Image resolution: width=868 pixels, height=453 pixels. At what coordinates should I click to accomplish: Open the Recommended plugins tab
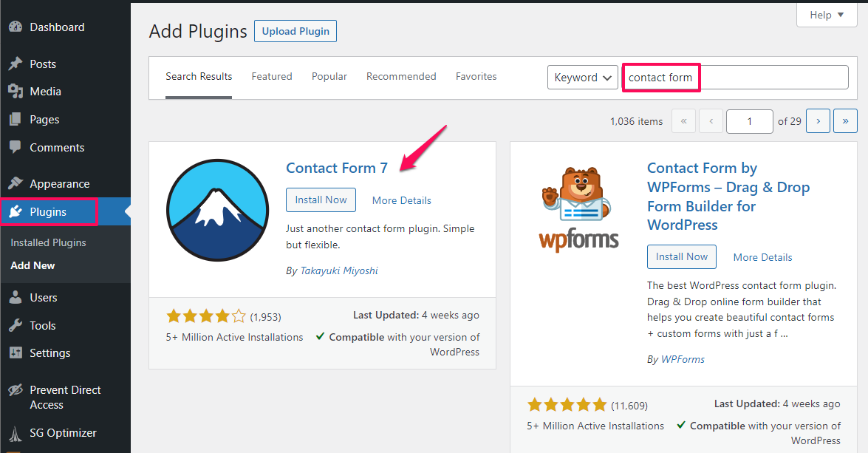click(401, 76)
